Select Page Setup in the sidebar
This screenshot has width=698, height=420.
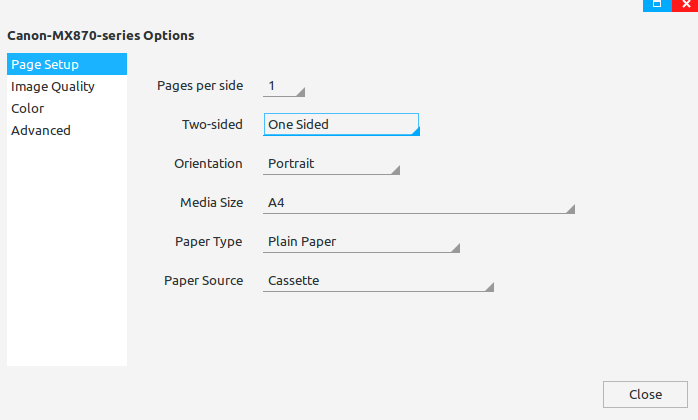(x=66, y=65)
